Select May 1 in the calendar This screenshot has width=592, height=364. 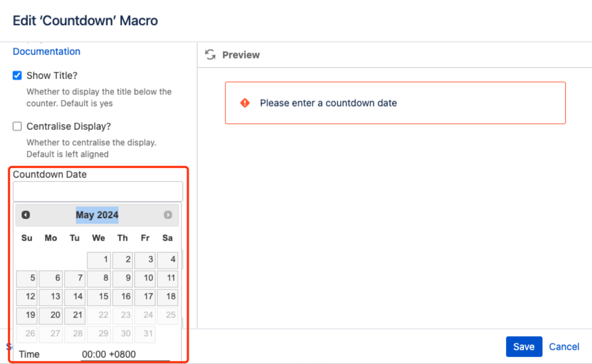click(x=99, y=259)
